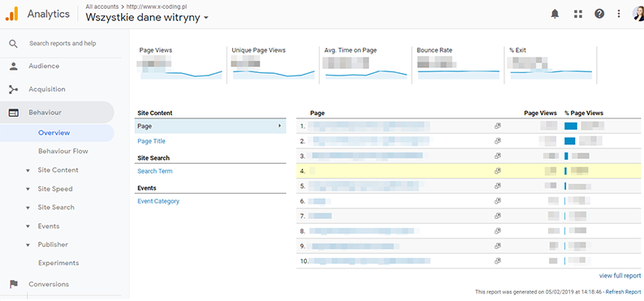The height and width of the screenshot is (301, 644).
Task: Open the help question mark icon
Action: tap(599, 14)
